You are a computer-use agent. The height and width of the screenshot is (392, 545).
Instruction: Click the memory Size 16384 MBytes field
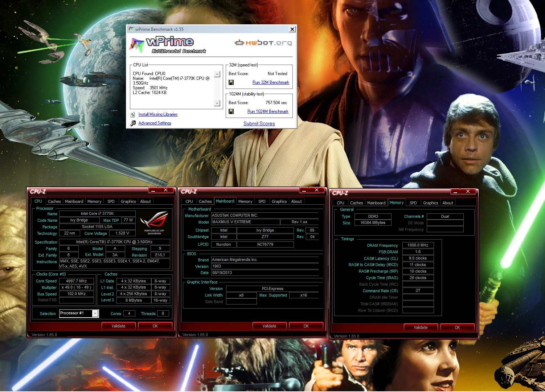pyautogui.click(x=373, y=223)
